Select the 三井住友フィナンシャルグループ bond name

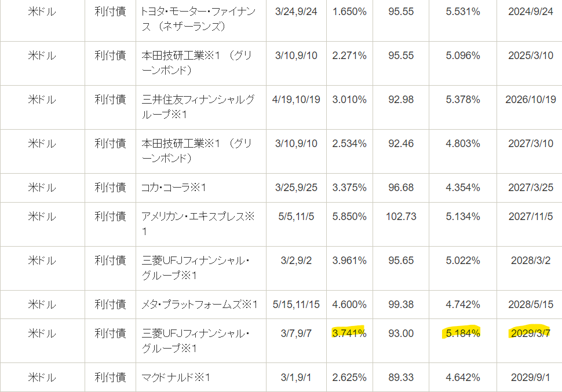pos(198,107)
